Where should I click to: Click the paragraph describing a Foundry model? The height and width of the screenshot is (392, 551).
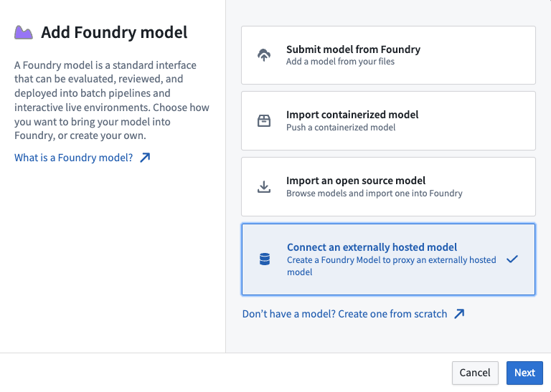pos(112,100)
